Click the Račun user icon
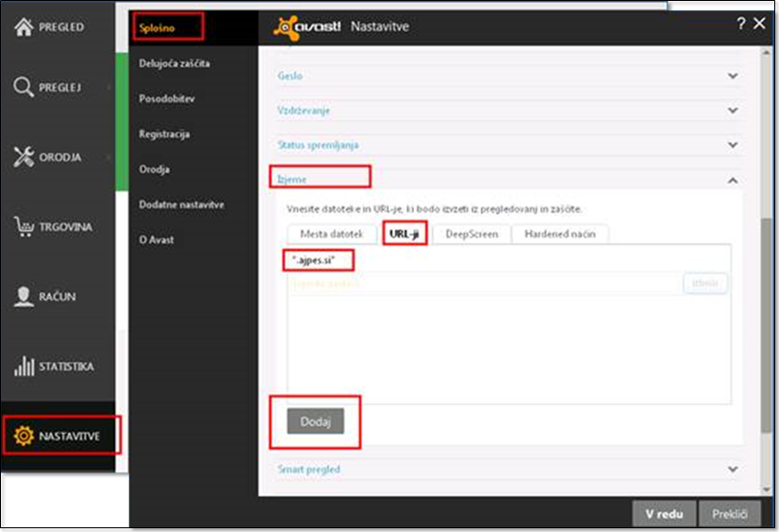Screen dimensions: 779x532 click(24, 296)
